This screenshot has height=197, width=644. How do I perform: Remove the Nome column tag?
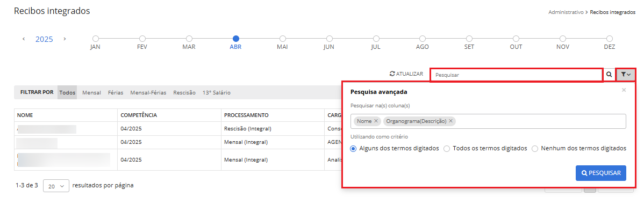coord(376,121)
